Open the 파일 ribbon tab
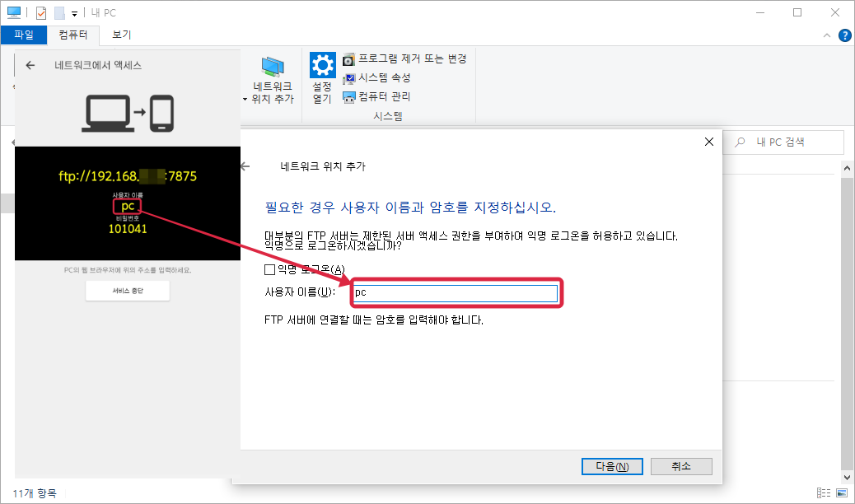This screenshot has height=504, width=855. [x=23, y=35]
